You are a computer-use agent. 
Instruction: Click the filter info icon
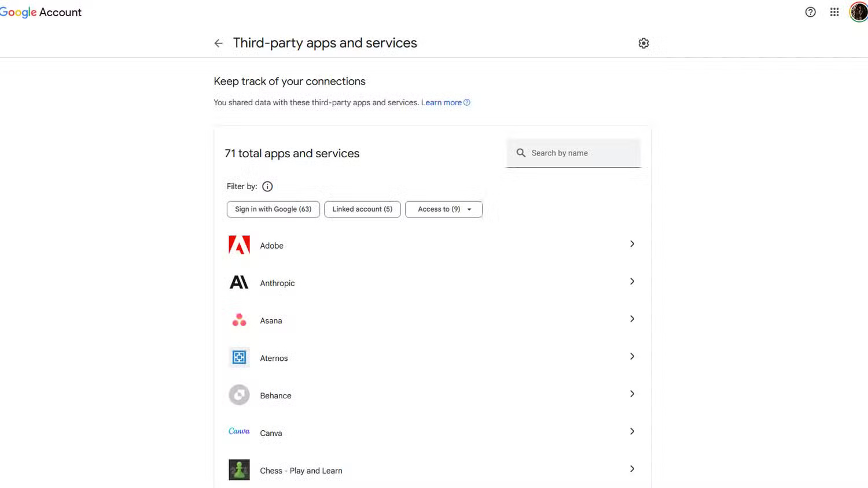pyautogui.click(x=267, y=186)
